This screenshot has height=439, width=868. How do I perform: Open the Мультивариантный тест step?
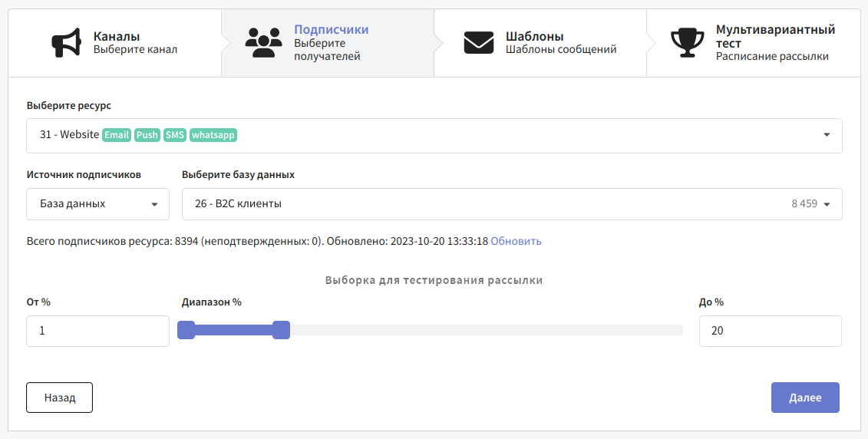774,43
